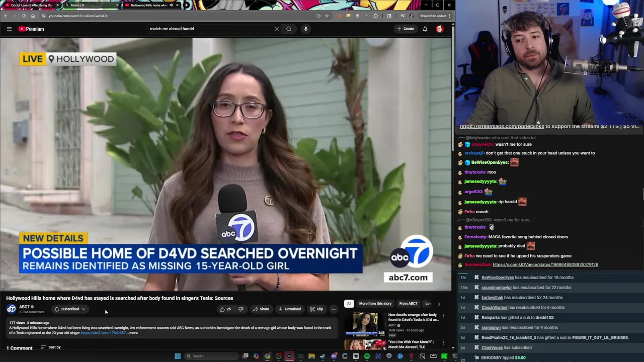Open the x.com/JDVance status link in chat

(545, 264)
